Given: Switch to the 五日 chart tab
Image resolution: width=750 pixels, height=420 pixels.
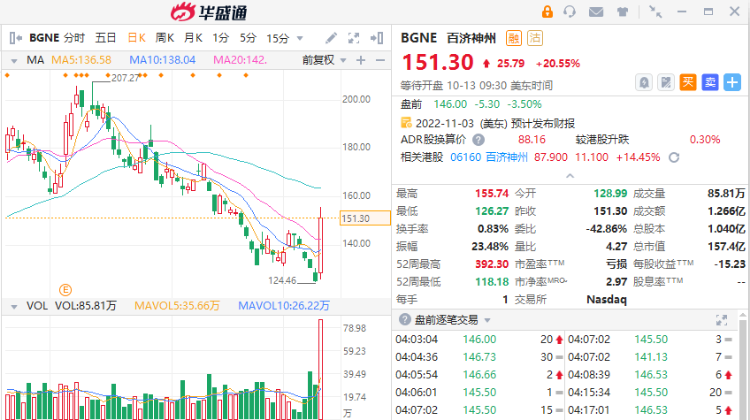Looking at the screenshot, I should point(105,38).
